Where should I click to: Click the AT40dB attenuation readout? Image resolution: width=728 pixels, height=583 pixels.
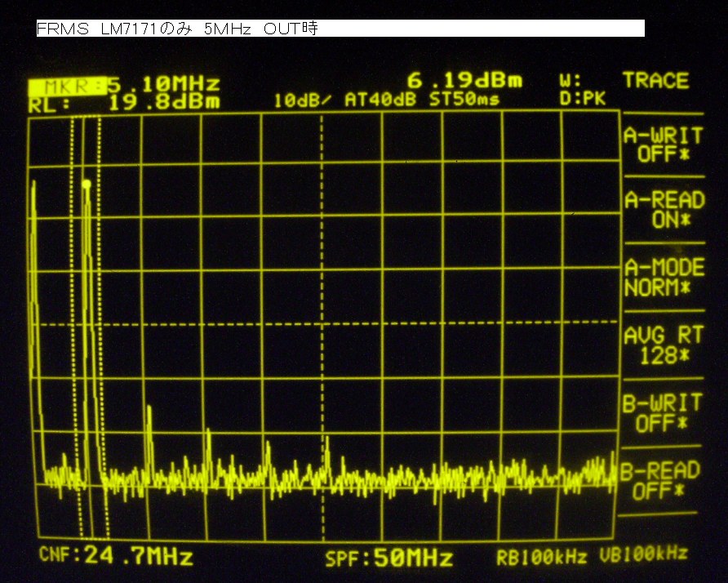[380, 100]
